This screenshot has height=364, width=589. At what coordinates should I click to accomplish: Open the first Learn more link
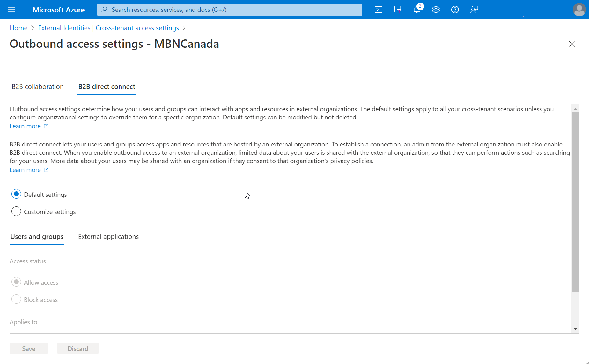pos(25,126)
